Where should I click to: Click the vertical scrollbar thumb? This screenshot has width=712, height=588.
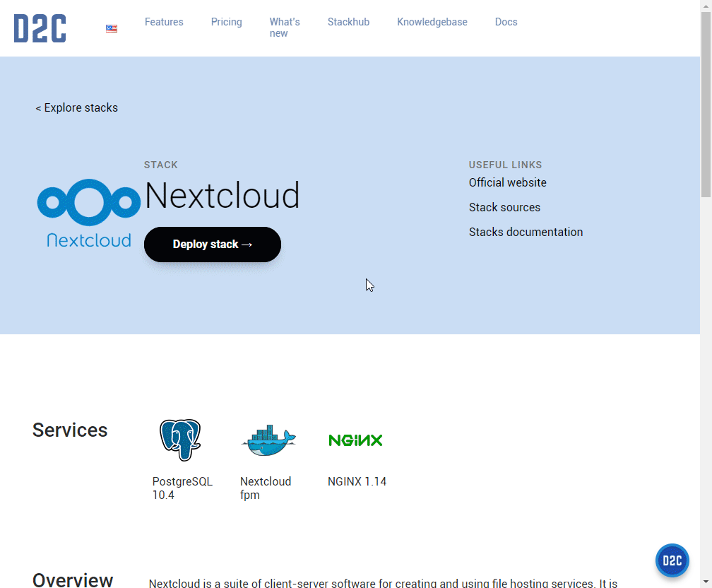tap(706, 104)
